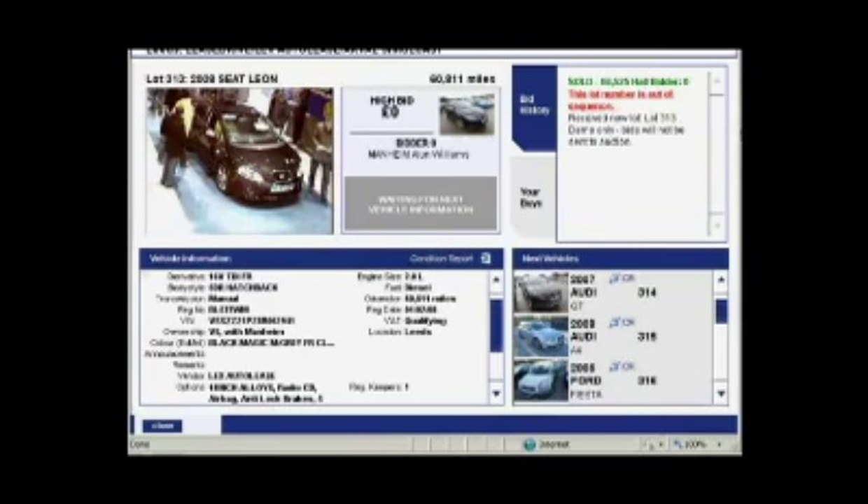Click the Internet zone globe icon in status bar
Screen dimensions: 868x504
(x=530, y=444)
